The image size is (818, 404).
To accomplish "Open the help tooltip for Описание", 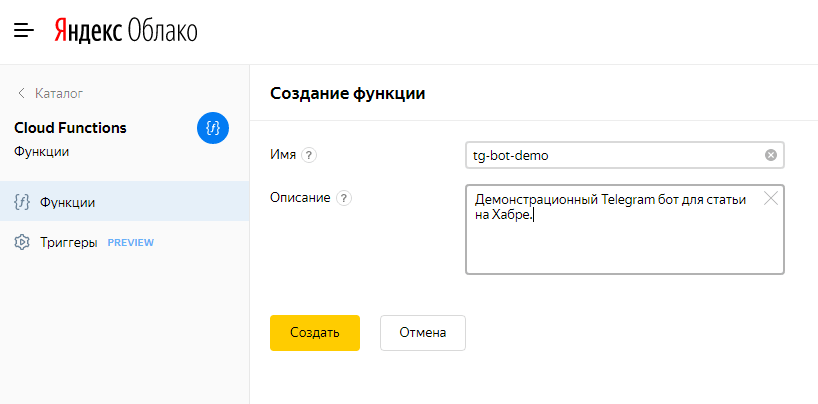I will [344, 198].
